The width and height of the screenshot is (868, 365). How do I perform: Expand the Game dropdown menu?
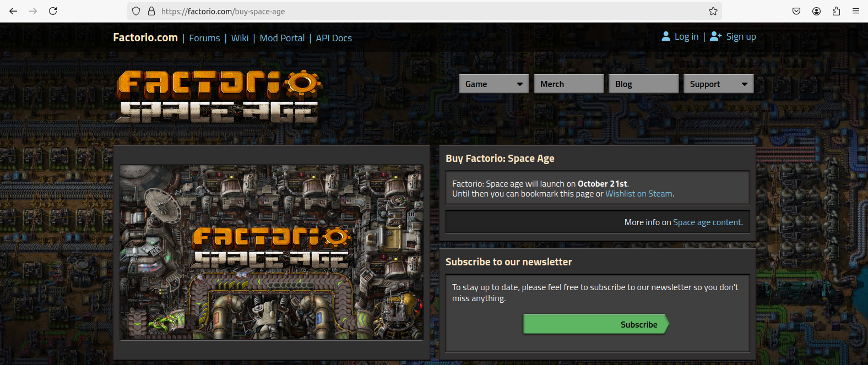494,84
